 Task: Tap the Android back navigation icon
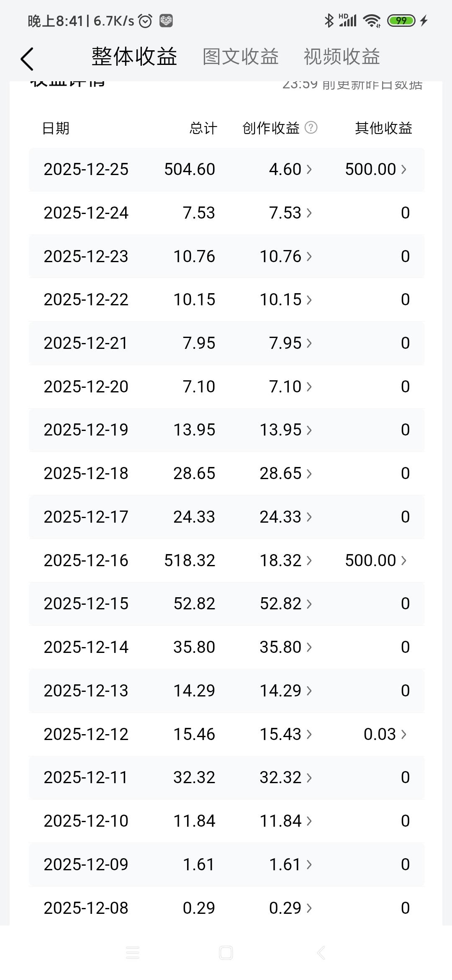click(x=321, y=952)
